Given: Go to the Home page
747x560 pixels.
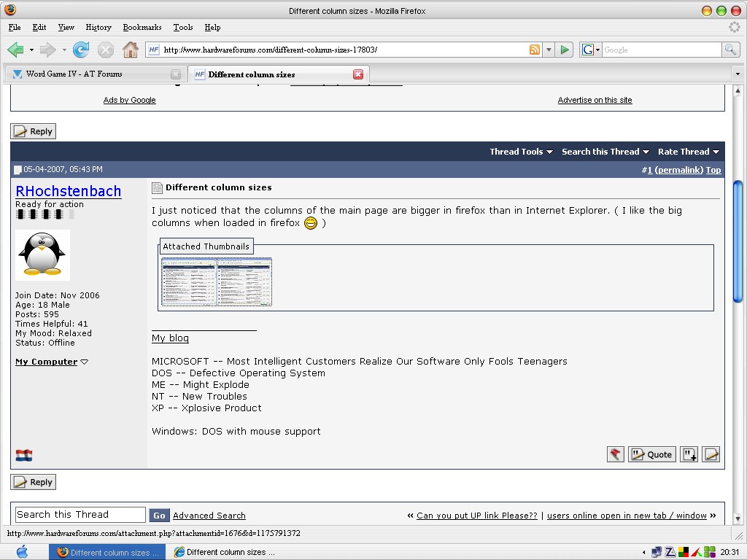Looking at the screenshot, I should (130, 50).
